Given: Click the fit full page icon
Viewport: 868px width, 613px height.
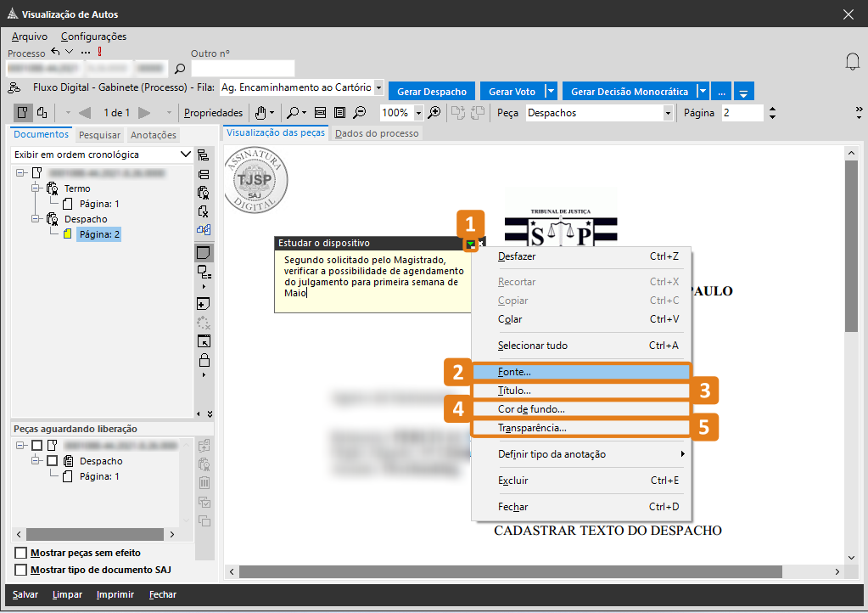Looking at the screenshot, I should click(x=340, y=113).
